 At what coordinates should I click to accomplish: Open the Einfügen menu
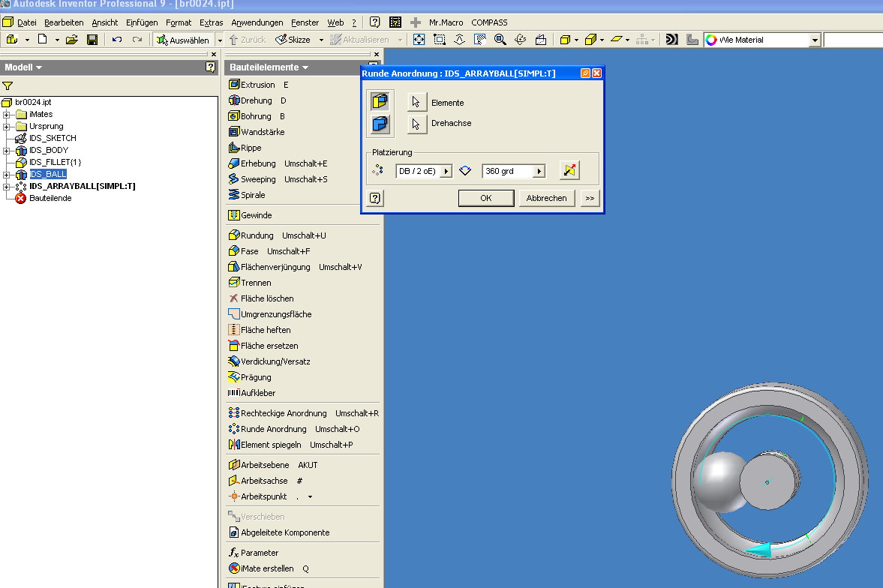(142, 22)
